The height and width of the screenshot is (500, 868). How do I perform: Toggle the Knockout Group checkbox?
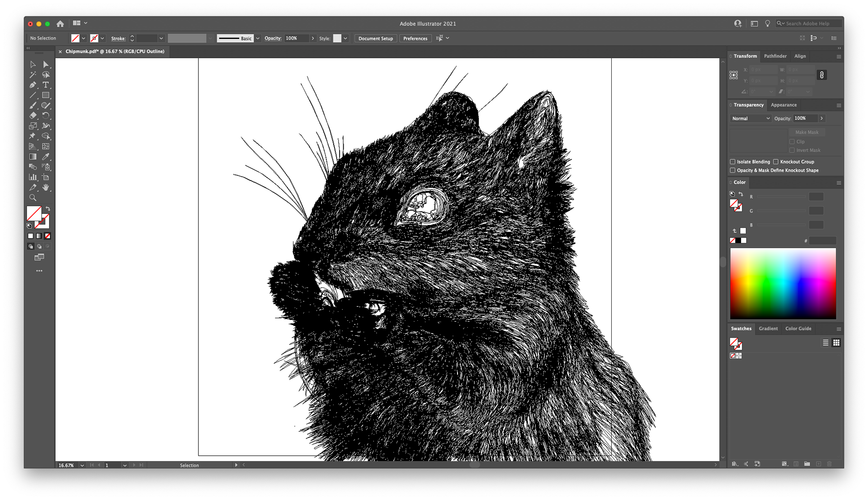coord(776,162)
